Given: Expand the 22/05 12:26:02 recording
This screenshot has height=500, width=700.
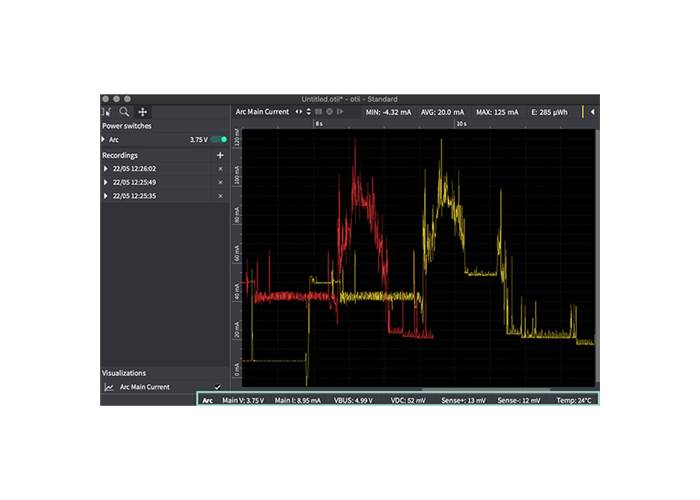Looking at the screenshot, I should [x=106, y=169].
